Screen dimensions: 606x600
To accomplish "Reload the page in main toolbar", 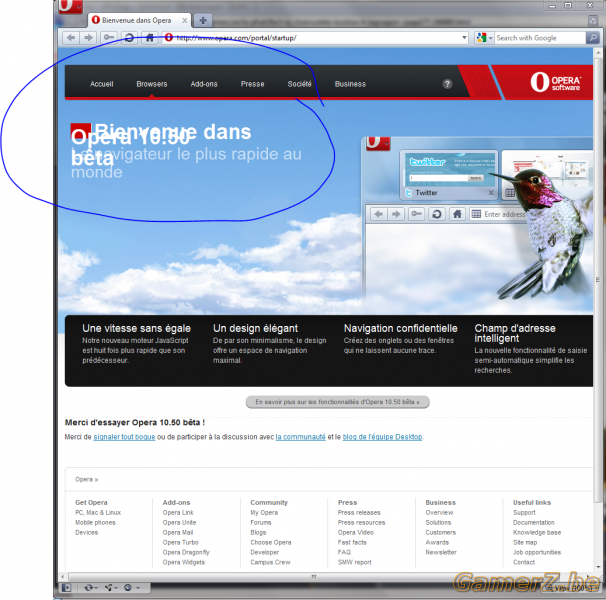I will pos(129,38).
